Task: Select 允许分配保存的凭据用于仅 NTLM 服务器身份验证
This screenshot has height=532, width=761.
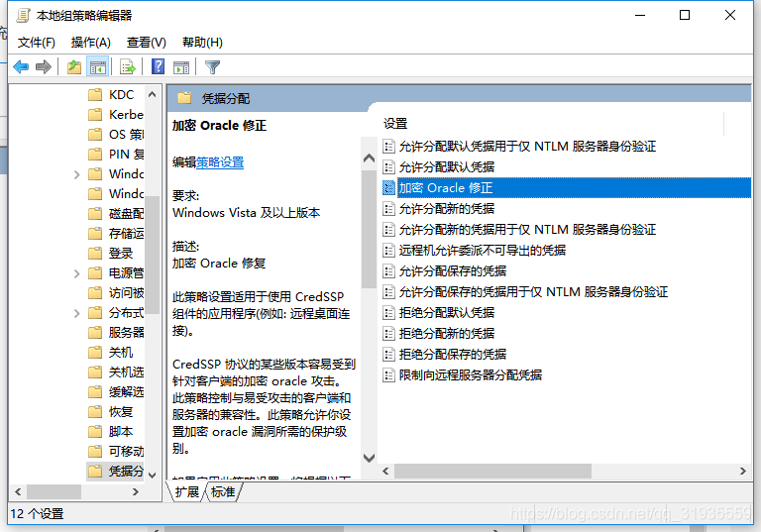Action: [533, 291]
